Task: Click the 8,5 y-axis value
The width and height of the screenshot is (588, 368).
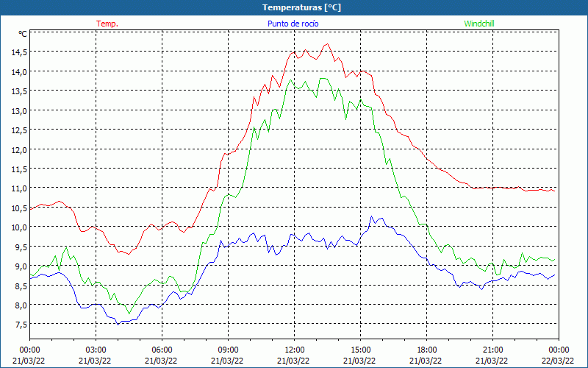Action: [x=21, y=286]
